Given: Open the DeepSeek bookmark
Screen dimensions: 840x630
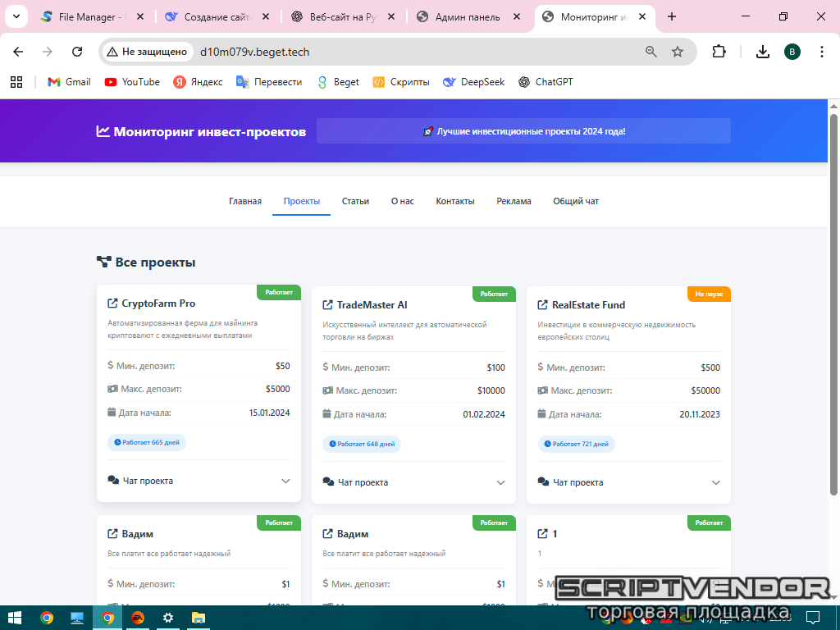Looking at the screenshot, I should coord(473,82).
